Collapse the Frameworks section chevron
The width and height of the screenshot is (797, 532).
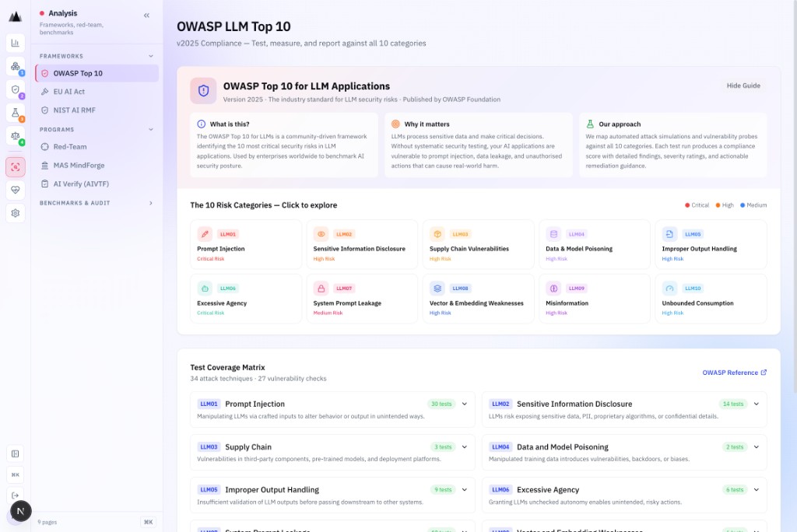point(151,56)
